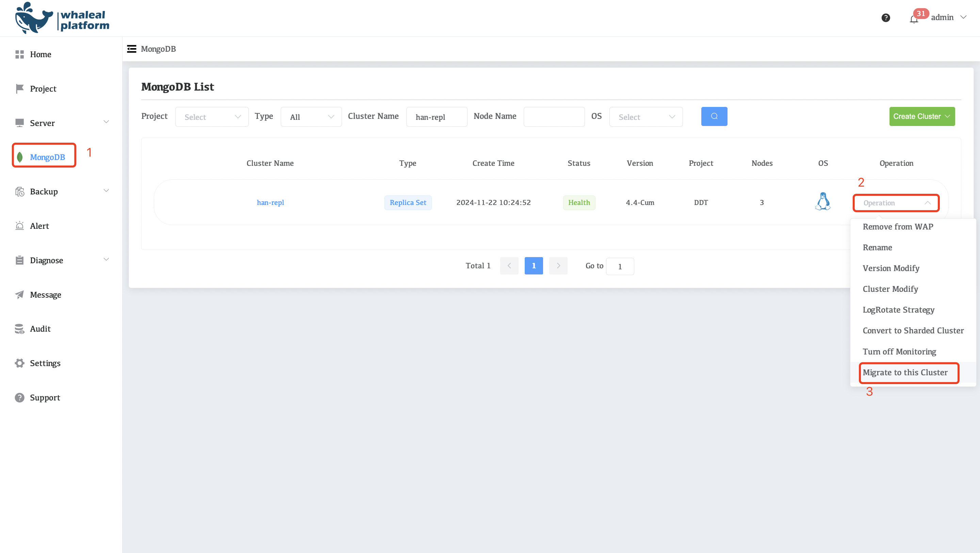Expand the OS select dropdown
Image resolution: width=980 pixels, height=553 pixels.
646,117
